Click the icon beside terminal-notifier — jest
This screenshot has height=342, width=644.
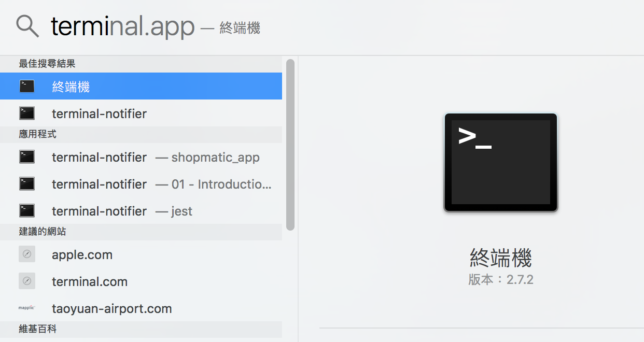coord(27,210)
